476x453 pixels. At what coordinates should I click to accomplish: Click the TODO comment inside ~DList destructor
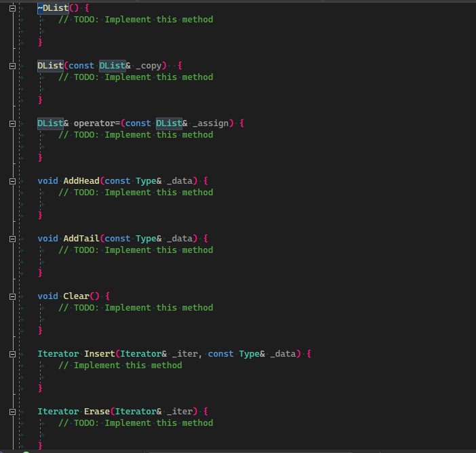click(136, 20)
